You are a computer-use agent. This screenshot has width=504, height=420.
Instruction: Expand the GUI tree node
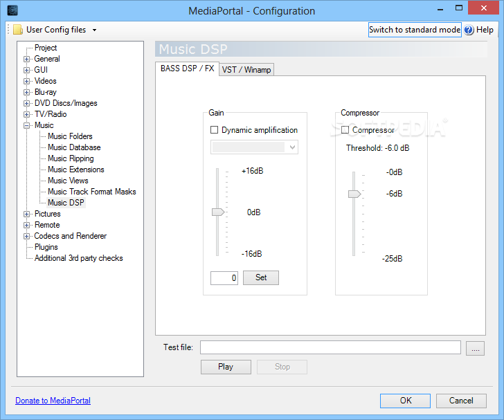click(x=27, y=70)
